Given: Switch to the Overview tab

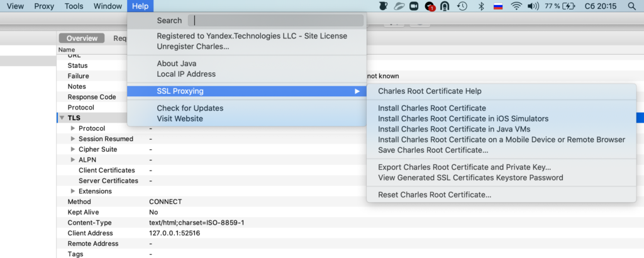Looking at the screenshot, I should tap(82, 38).
